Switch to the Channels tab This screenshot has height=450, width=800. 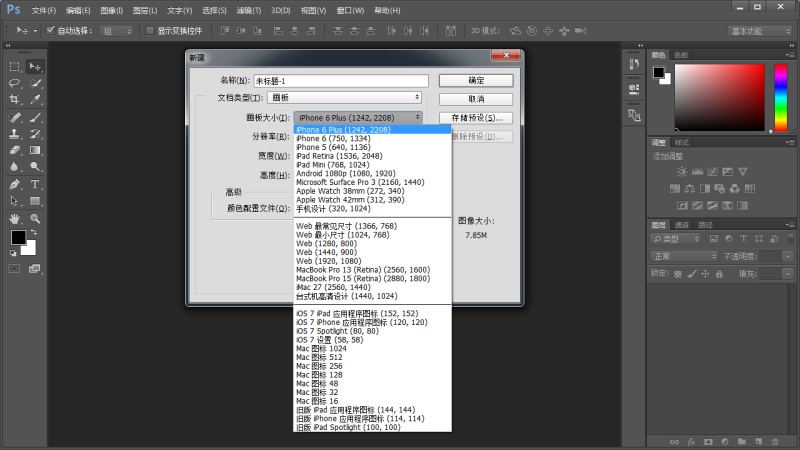[682, 224]
